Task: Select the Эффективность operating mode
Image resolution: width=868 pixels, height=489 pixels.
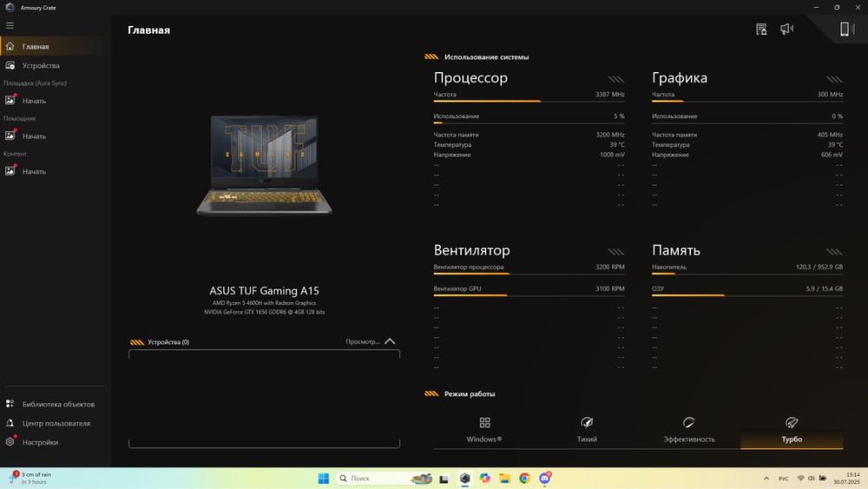Action: [689, 430]
